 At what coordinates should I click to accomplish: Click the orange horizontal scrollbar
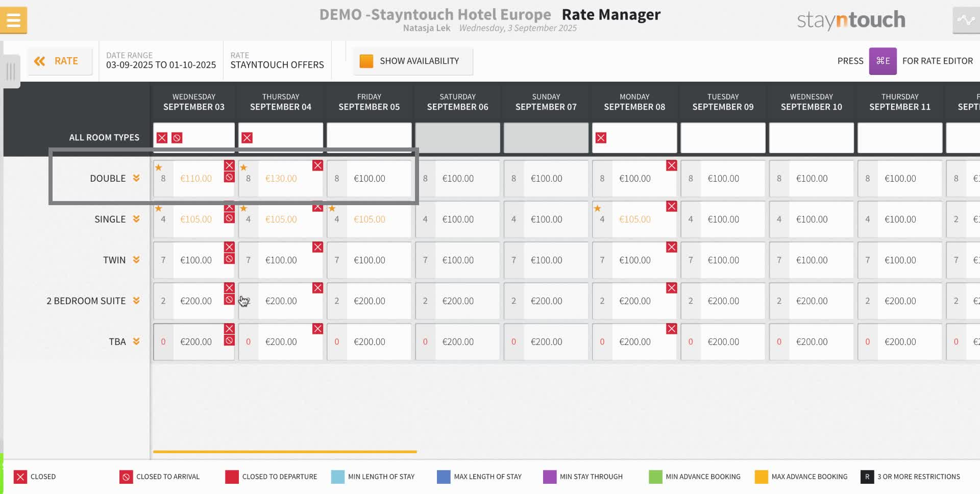(285, 452)
